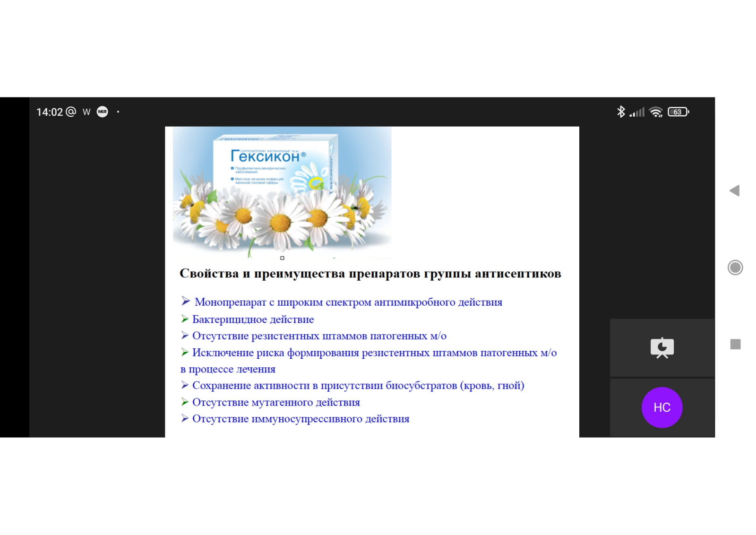The width and height of the screenshot is (756, 535).
Task: Tap the Android recents square button
Action: pyautogui.click(x=735, y=344)
